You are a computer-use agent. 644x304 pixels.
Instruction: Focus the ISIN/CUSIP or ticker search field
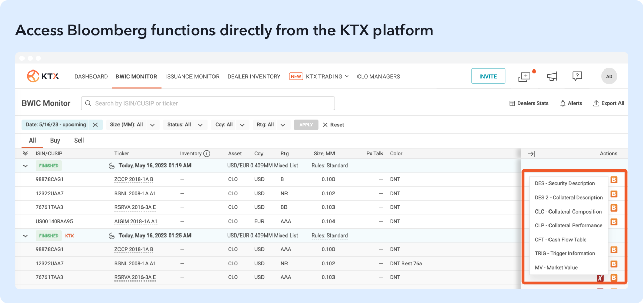pos(208,103)
